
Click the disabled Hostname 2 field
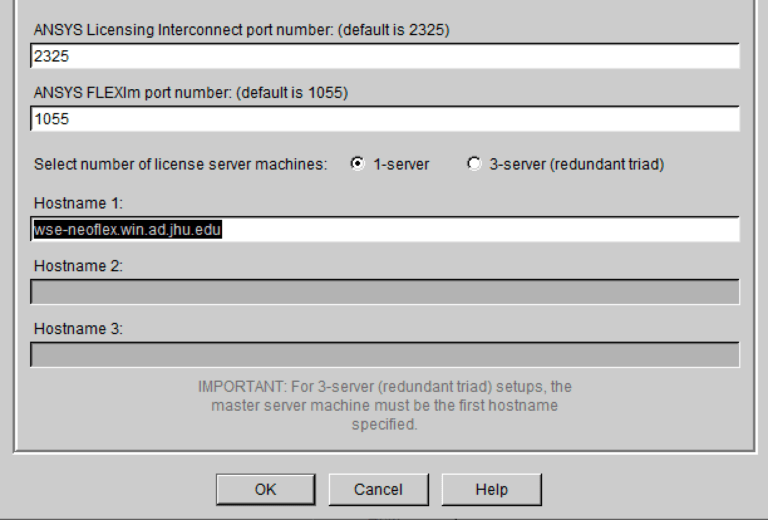(x=385, y=292)
